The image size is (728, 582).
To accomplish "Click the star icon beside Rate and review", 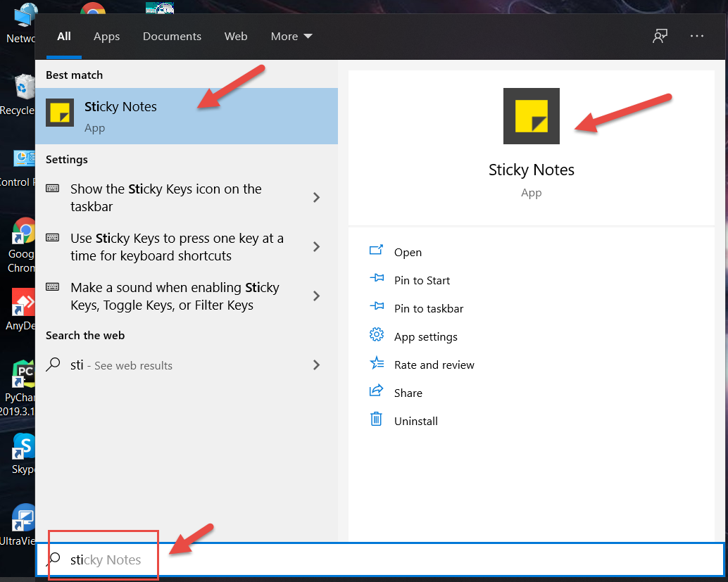I will click(377, 362).
